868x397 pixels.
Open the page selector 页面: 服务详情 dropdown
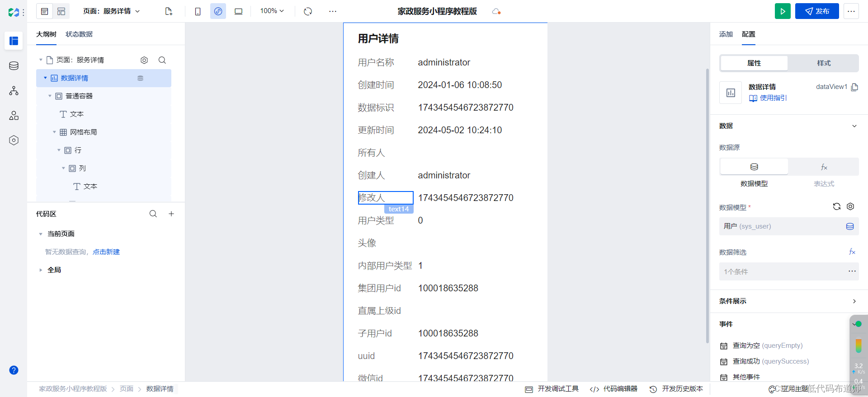(x=112, y=11)
